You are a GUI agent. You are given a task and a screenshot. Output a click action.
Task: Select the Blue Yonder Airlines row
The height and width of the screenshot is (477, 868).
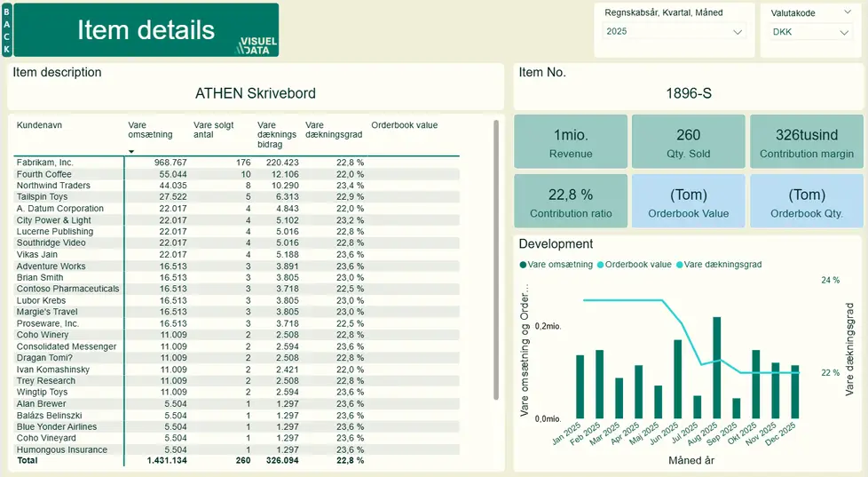[x=236, y=427]
